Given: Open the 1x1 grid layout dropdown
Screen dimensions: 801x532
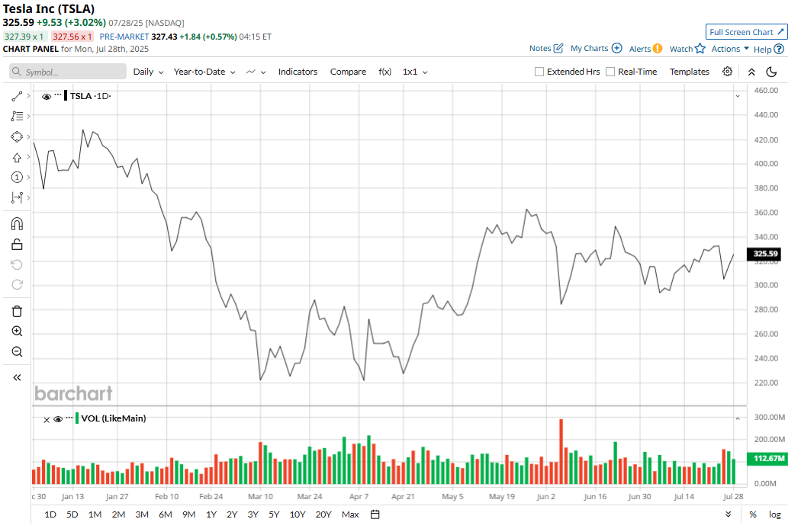Looking at the screenshot, I should [415, 72].
